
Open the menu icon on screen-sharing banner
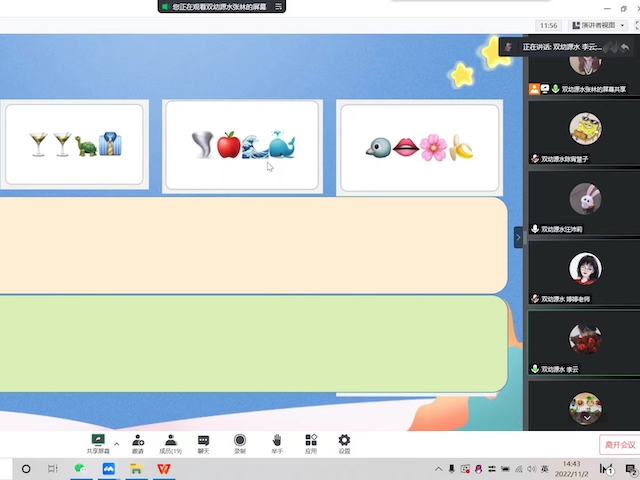278,7
